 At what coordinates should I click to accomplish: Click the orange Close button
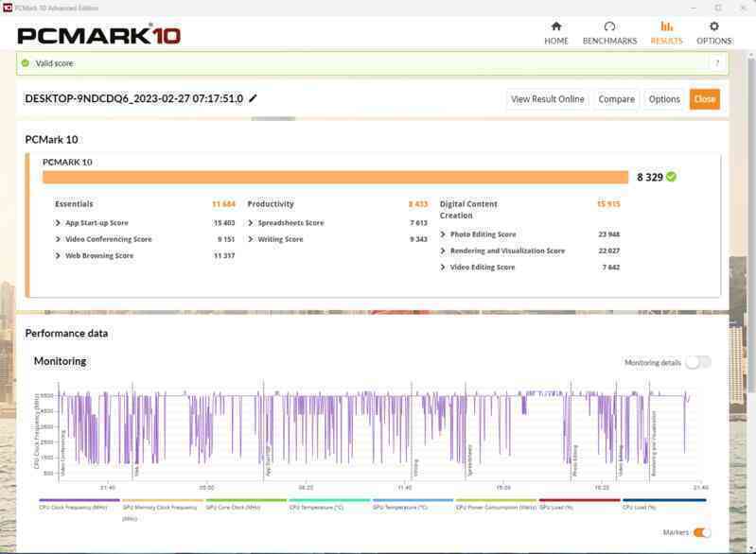[704, 99]
